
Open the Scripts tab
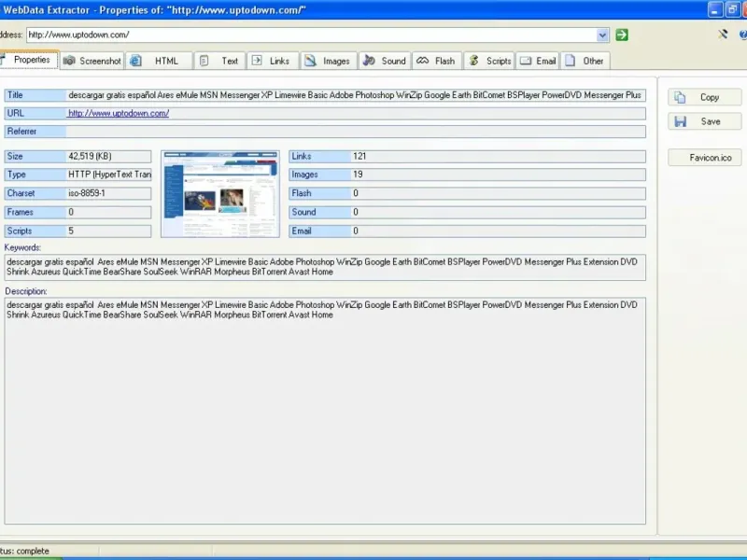pyautogui.click(x=489, y=61)
